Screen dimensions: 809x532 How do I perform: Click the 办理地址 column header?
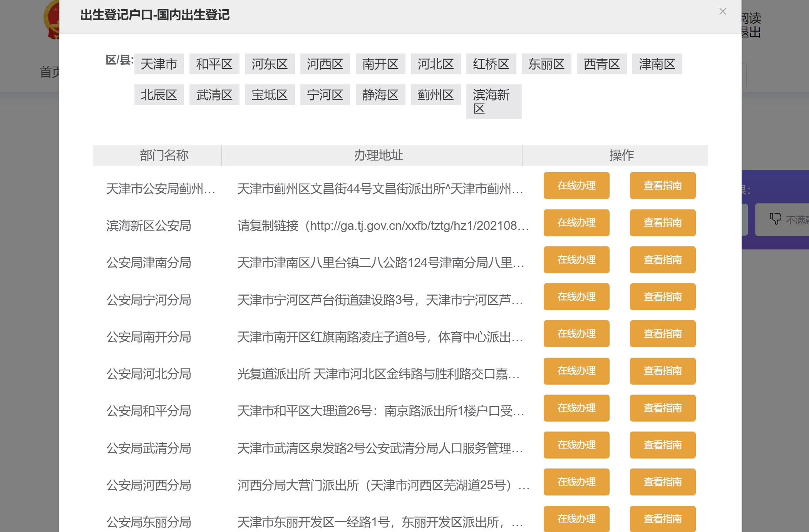(x=378, y=156)
